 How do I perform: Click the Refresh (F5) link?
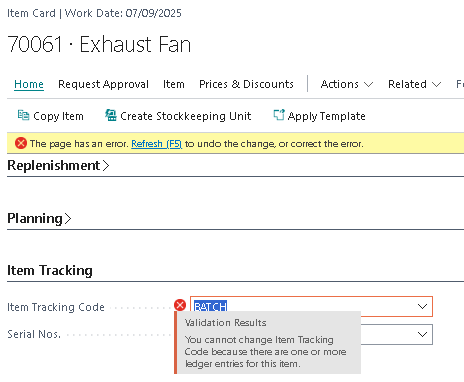[x=157, y=144]
